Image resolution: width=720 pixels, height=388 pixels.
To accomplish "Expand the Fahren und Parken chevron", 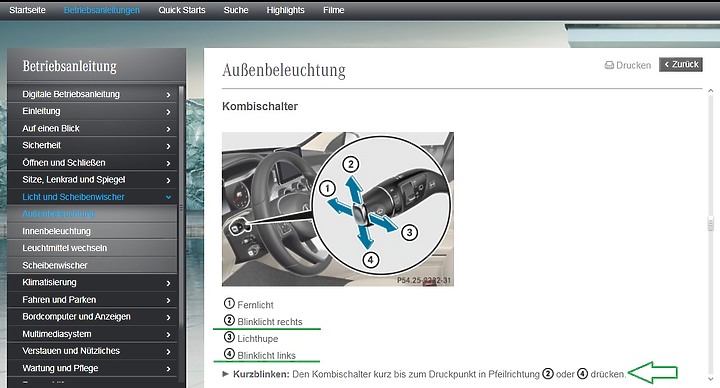I will pyautogui.click(x=169, y=300).
